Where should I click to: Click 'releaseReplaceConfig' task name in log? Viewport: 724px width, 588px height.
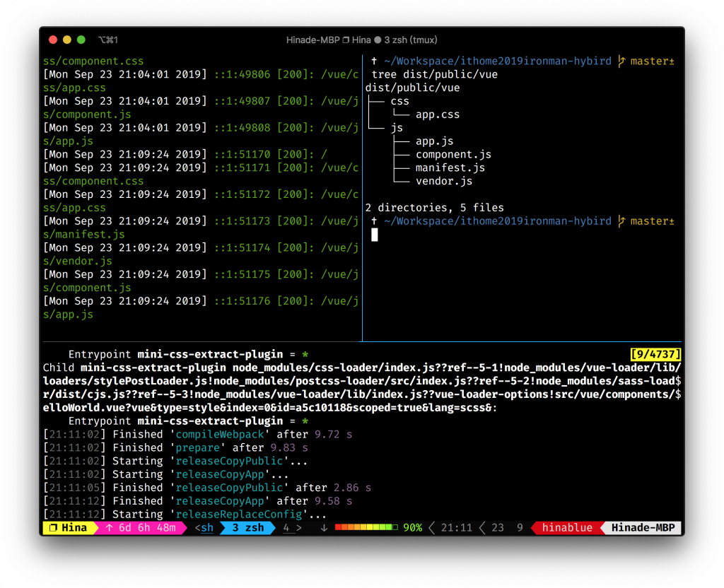(x=239, y=514)
